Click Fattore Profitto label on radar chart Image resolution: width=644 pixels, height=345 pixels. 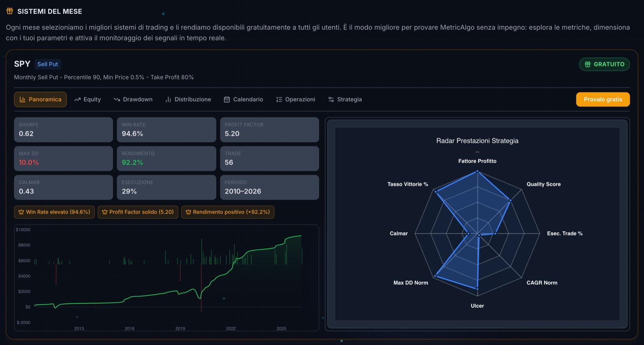[x=477, y=161]
